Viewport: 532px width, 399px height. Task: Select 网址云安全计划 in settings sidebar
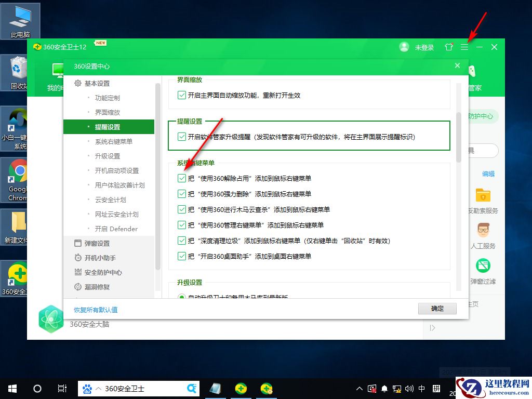(x=117, y=215)
